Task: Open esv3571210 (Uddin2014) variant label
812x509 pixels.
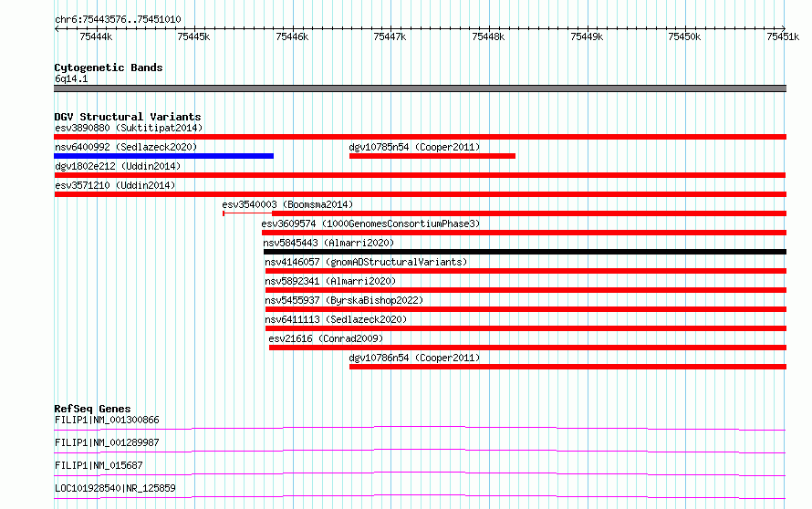Action: click(115, 185)
